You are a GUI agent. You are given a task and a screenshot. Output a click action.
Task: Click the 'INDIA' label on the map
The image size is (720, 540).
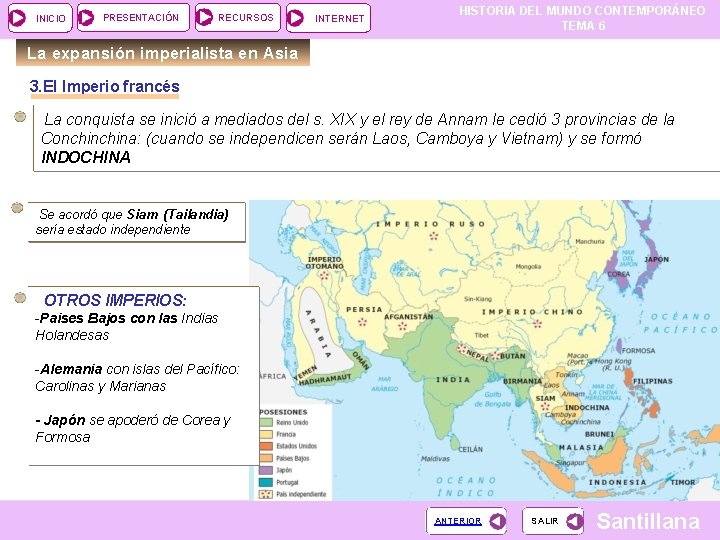tap(453, 380)
